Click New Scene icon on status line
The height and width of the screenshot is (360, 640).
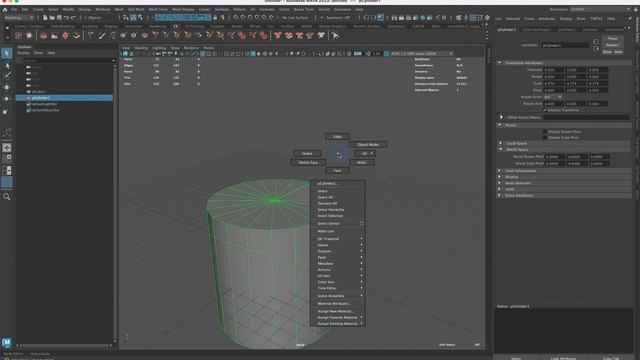click(45, 18)
